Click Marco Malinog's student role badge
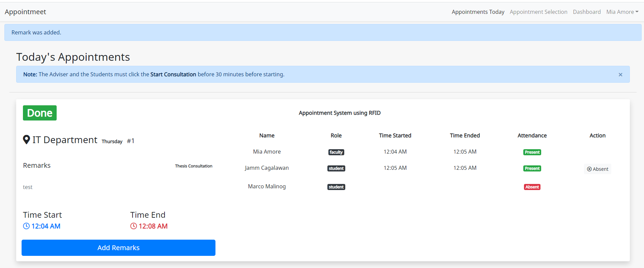The height and width of the screenshot is (268, 644). pos(336,187)
